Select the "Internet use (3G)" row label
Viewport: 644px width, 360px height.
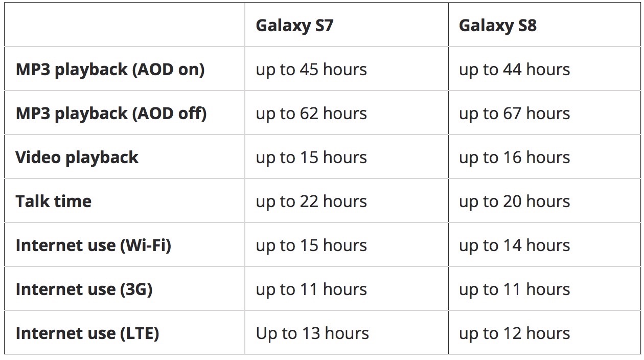pos(84,289)
